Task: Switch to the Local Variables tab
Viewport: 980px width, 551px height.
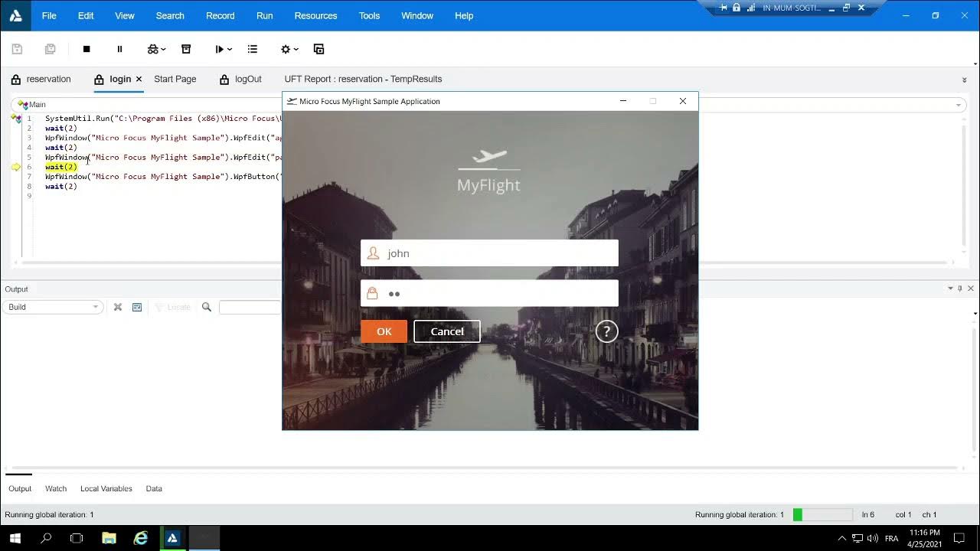Action: click(106, 488)
